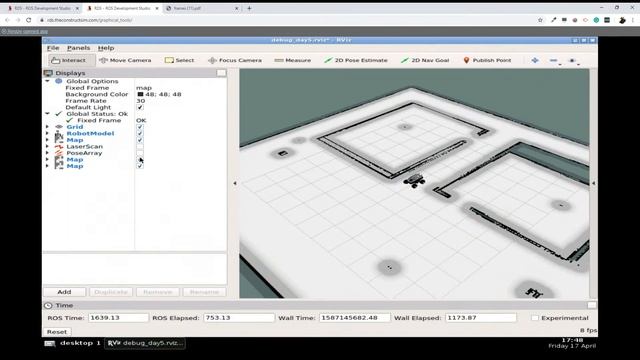Expand the LaserScan display properties

[x=47, y=147]
